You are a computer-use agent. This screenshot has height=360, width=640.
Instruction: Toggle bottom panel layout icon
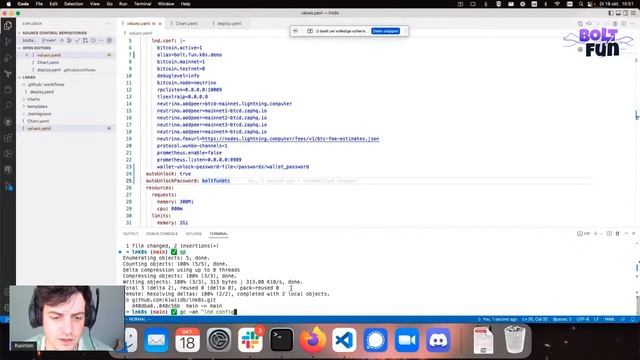pos(618,13)
